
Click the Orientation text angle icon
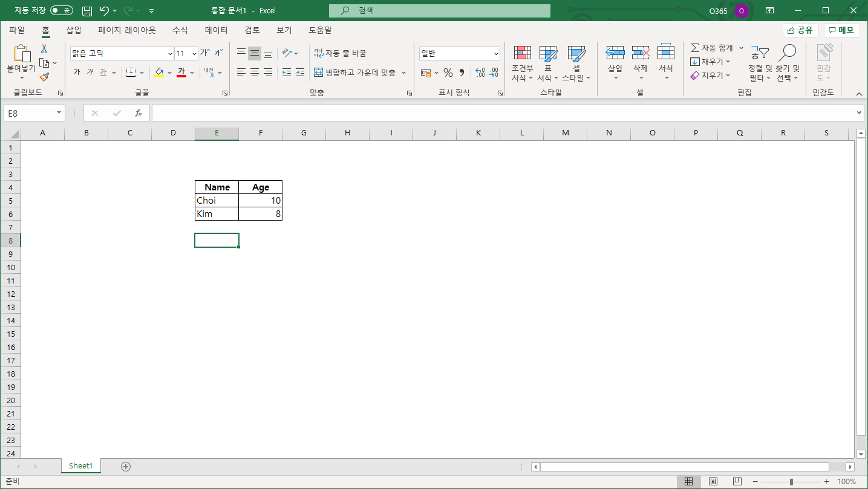tap(287, 53)
